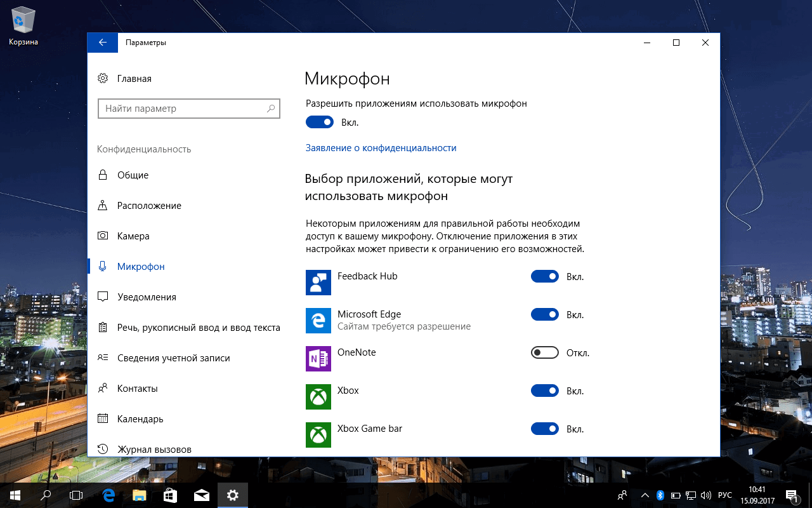Click the network tray icon
The image size is (812, 508).
pyautogui.click(x=691, y=495)
